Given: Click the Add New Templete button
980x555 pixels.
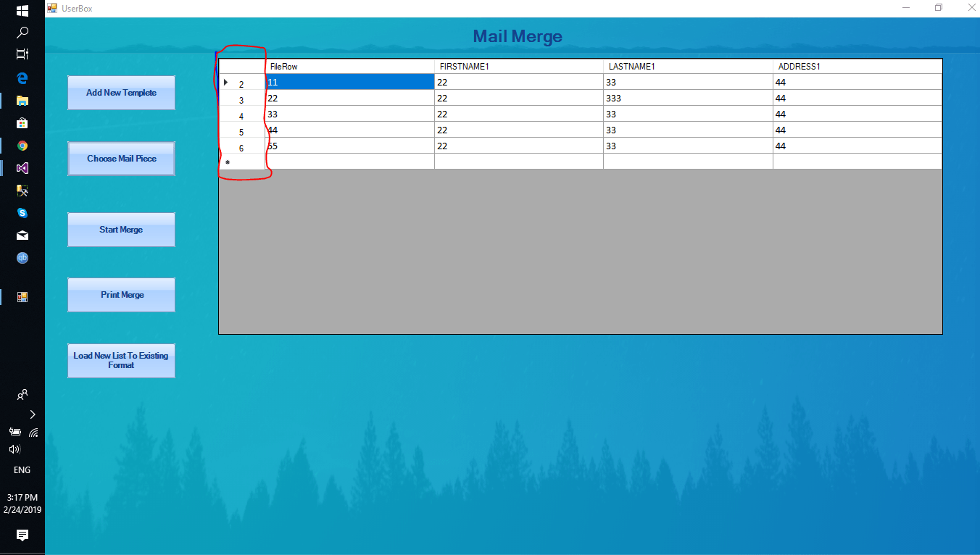Looking at the screenshot, I should click(121, 93).
